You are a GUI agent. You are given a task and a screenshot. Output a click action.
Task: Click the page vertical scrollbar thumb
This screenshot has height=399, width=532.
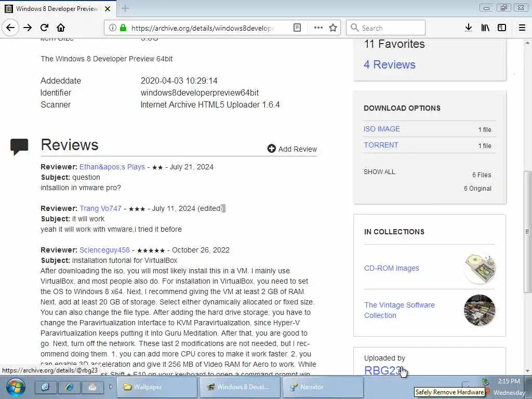pyautogui.click(x=527, y=231)
